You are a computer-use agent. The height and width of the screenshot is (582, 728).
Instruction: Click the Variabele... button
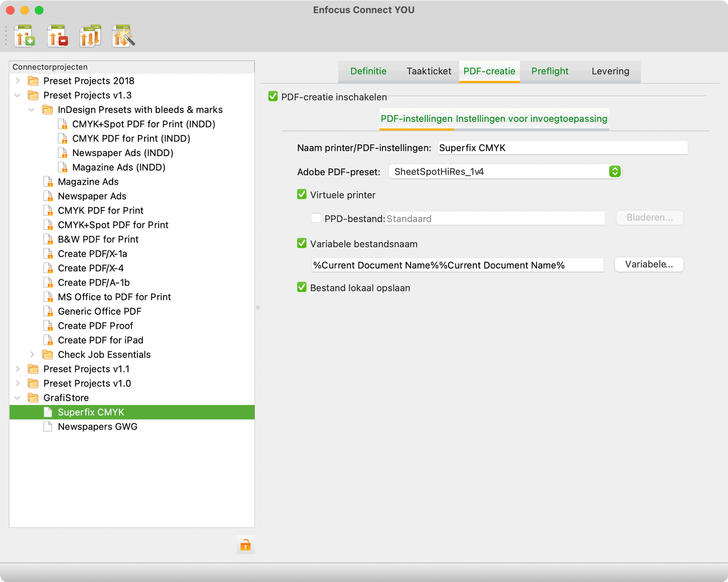(x=648, y=264)
